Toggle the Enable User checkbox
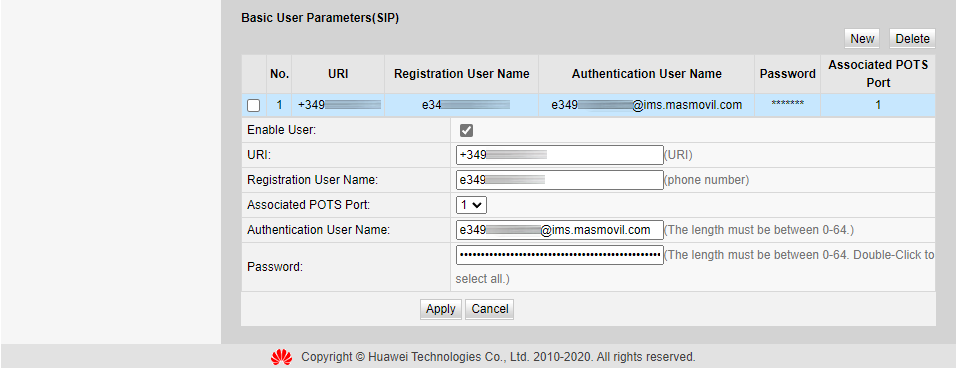 (x=466, y=130)
